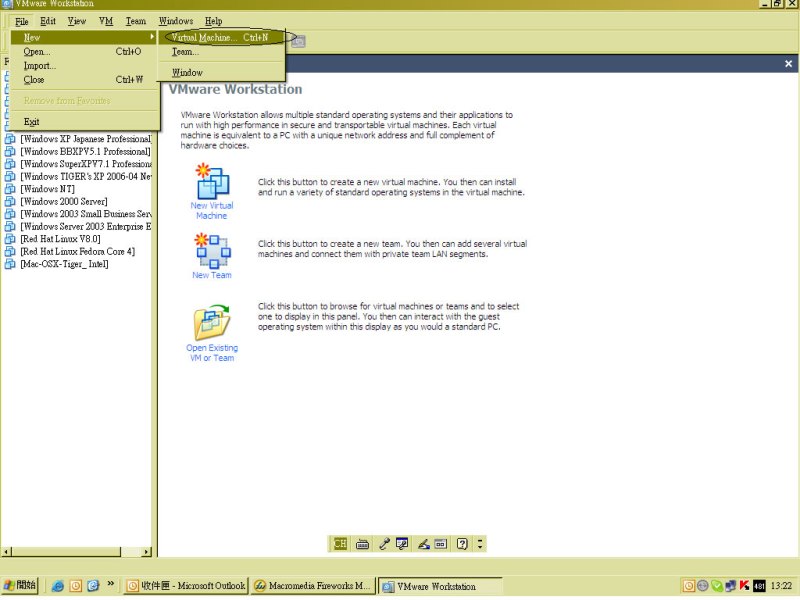The image size is (800, 600).
Task: Click the favorites scrollbar right arrow
Action: click(x=147, y=552)
